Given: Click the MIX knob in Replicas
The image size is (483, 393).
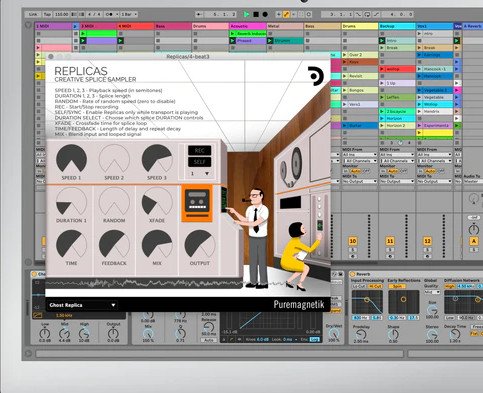Looking at the screenshot, I should point(157,245).
